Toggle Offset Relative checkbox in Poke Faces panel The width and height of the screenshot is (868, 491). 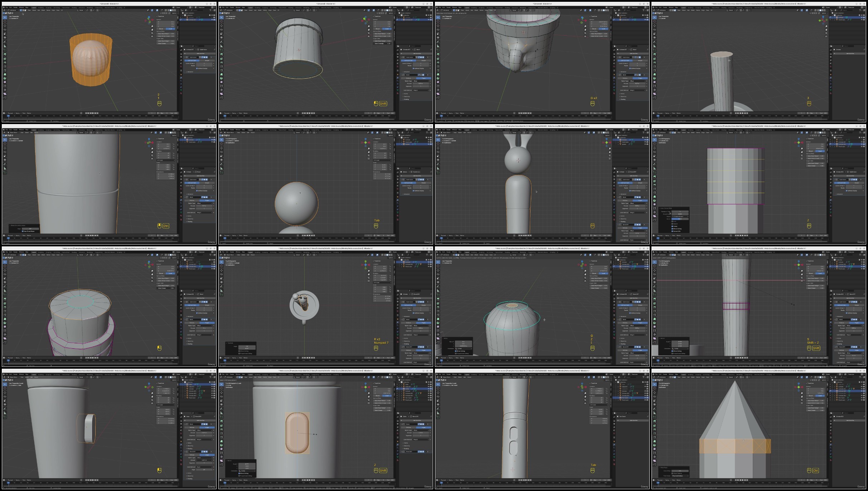673,473
